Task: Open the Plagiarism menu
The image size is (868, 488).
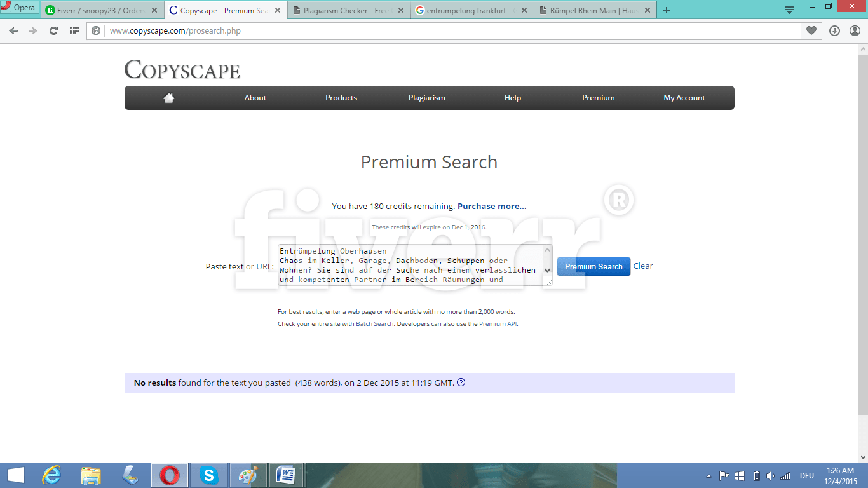Action: coord(427,98)
